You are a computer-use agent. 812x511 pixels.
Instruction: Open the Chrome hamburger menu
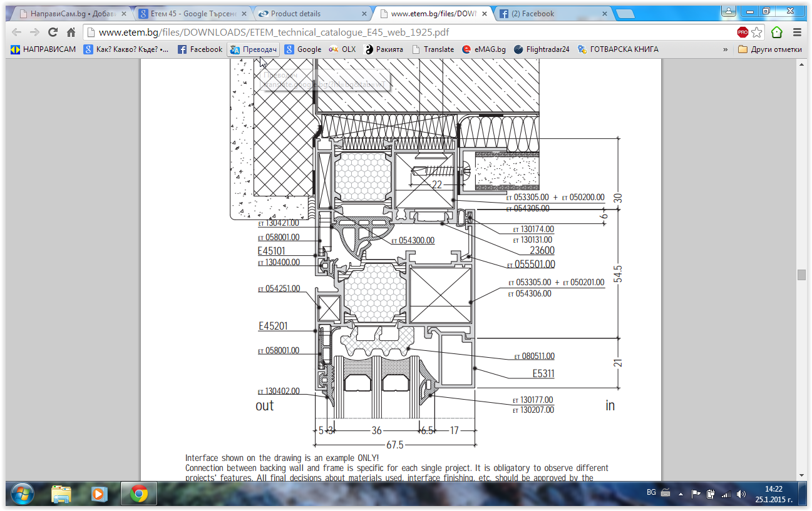(x=797, y=33)
